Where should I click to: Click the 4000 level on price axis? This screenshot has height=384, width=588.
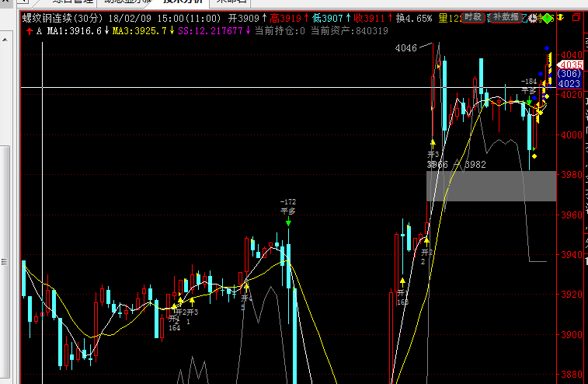pyautogui.click(x=572, y=134)
